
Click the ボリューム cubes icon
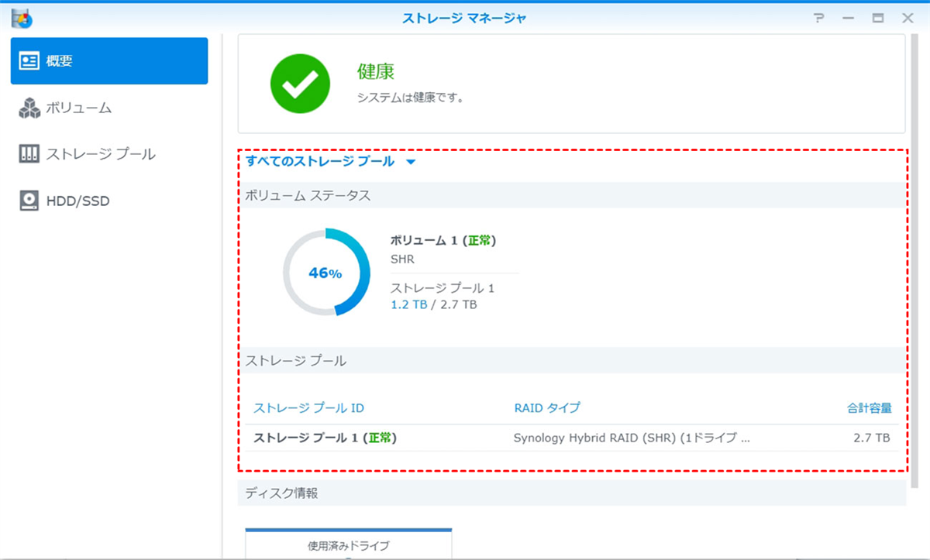(x=29, y=108)
